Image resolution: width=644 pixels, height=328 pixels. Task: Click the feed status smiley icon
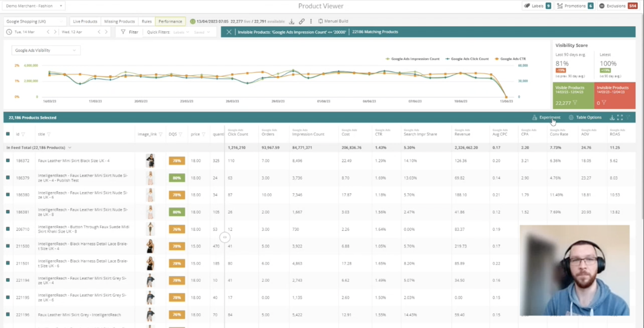[x=193, y=21]
